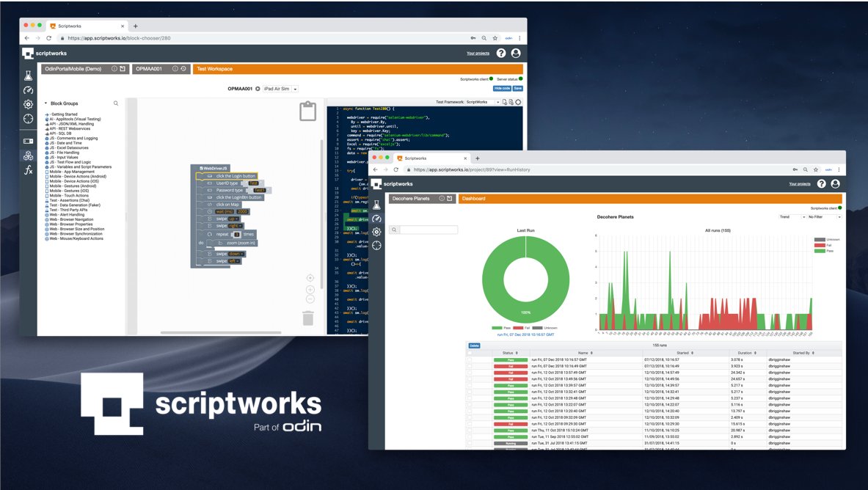The image size is (868, 490).
Task: Select the Test Workspace tab
Action: pyautogui.click(x=358, y=69)
